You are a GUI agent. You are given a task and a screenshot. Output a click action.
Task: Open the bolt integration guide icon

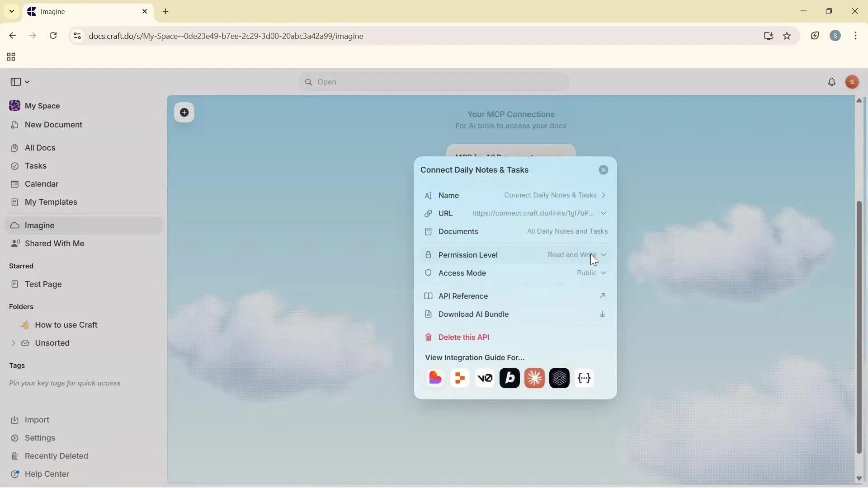pyautogui.click(x=509, y=378)
